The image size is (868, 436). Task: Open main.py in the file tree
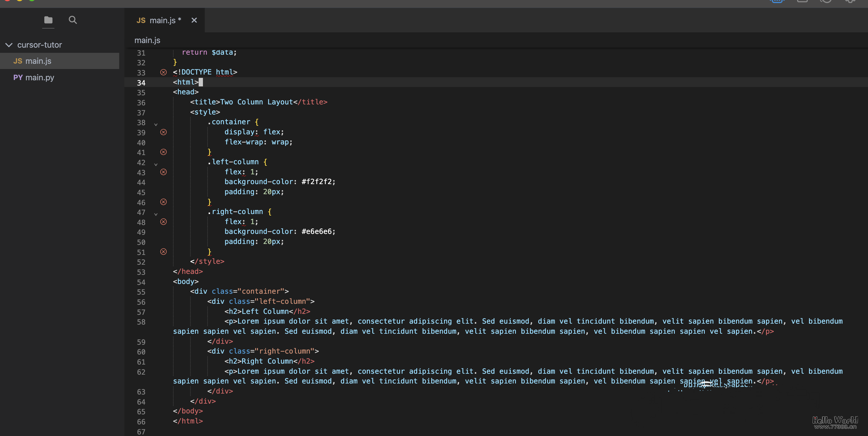pyautogui.click(x=39, y=78)
